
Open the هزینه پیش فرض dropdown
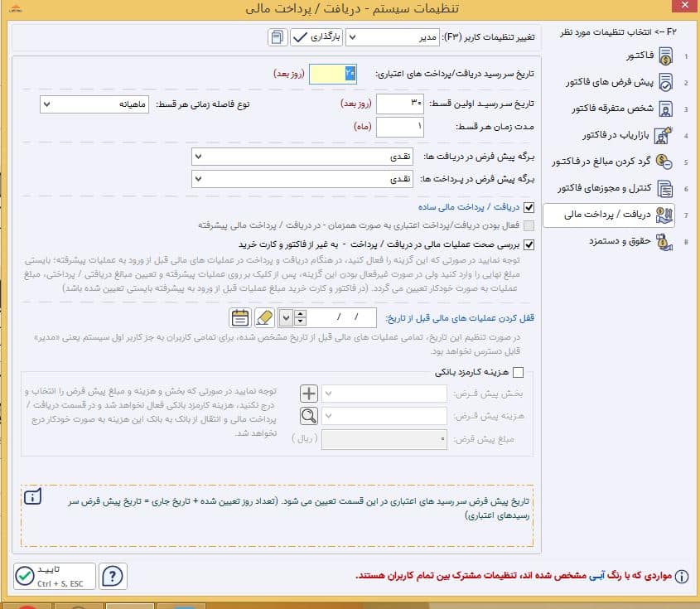384,416
